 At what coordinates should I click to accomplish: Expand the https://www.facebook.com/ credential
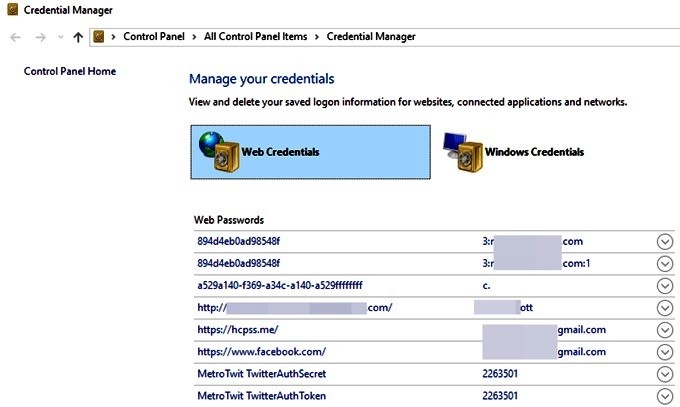664,352
